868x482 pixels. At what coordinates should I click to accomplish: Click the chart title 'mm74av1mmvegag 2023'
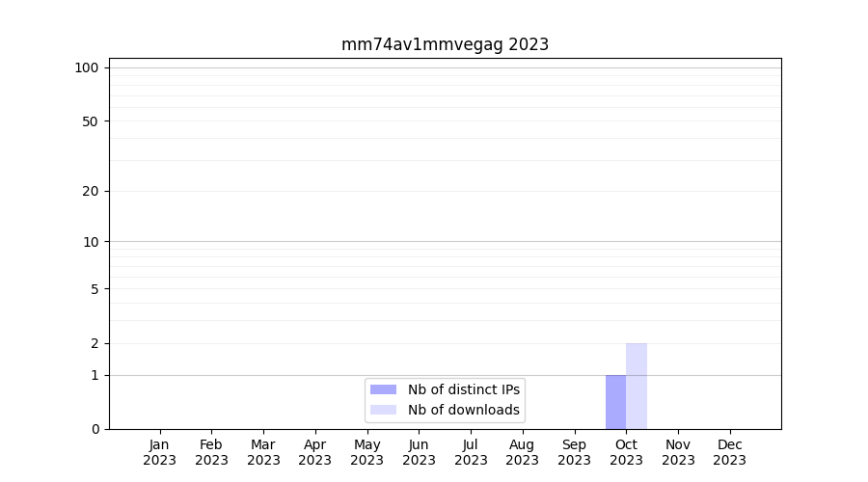(x=445, y=44)
